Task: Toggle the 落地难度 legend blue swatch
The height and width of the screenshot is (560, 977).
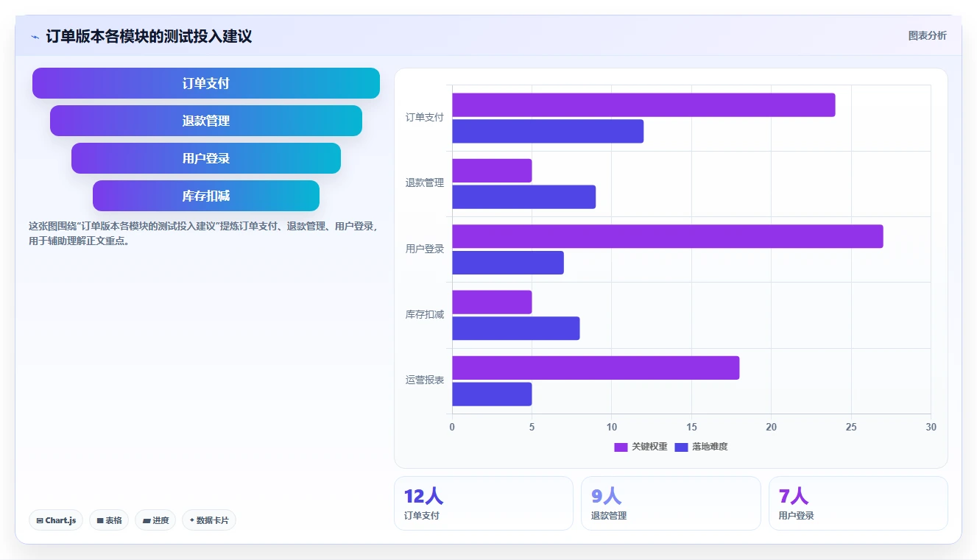Action: coord(681,447)
